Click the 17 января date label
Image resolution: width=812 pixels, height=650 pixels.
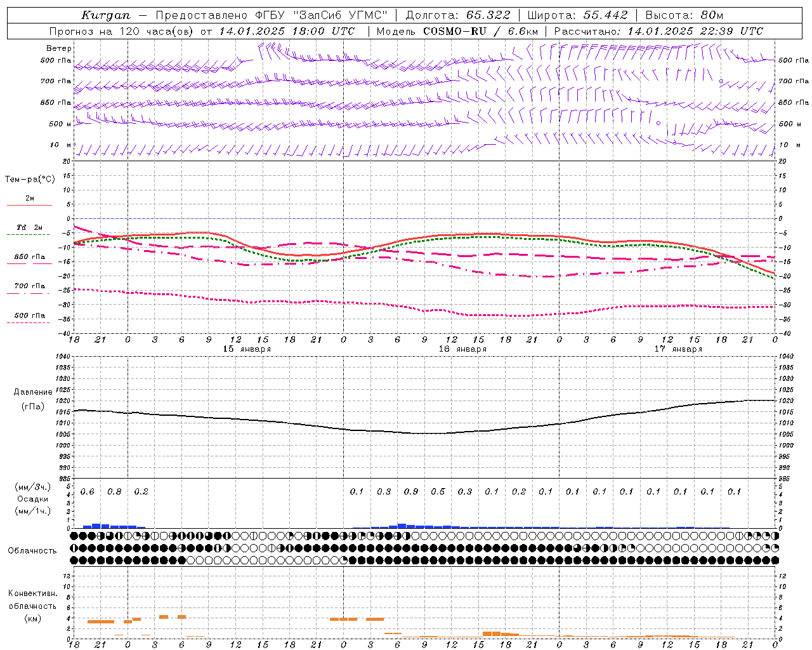pos(678,349)
